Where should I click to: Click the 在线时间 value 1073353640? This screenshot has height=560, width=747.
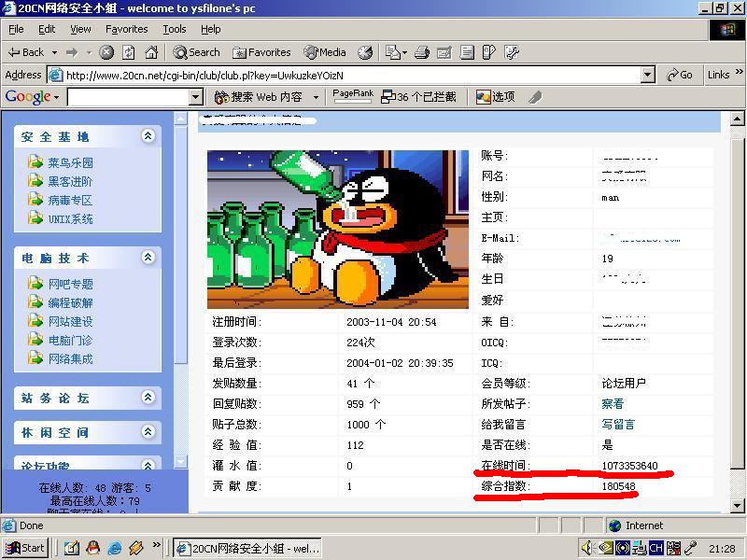click(x=629, y=465)
